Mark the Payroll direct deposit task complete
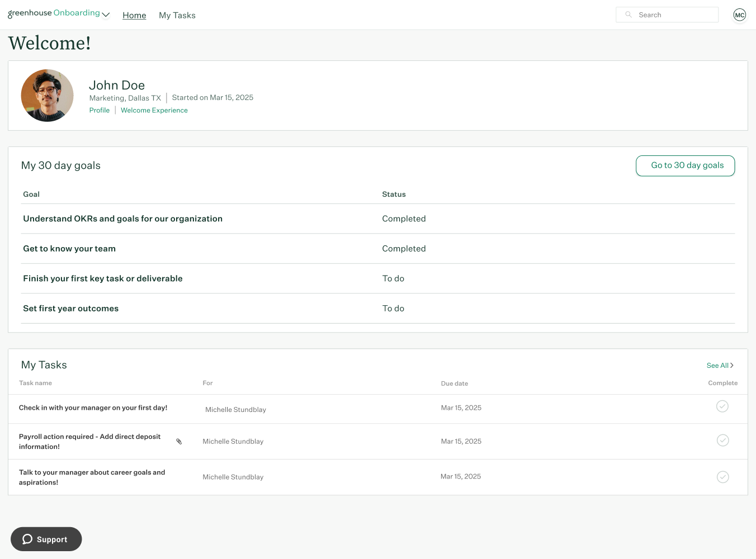This screenshot has width=756, height=559. point(722,440)
